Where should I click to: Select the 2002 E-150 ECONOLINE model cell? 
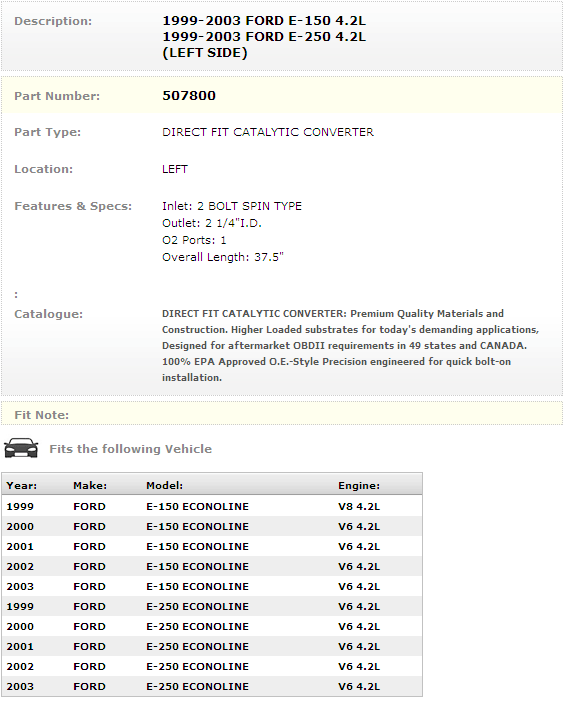(197, 566)
